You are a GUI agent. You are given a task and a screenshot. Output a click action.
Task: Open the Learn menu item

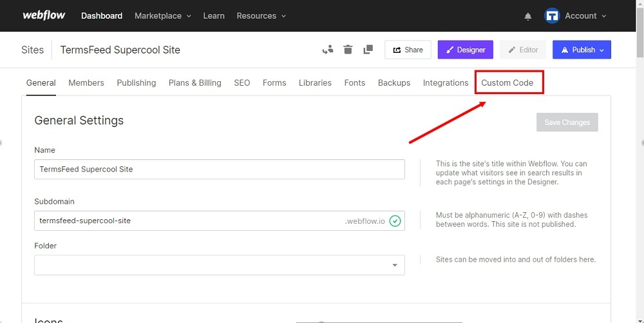pyautogui.click(x=214, y=15)
